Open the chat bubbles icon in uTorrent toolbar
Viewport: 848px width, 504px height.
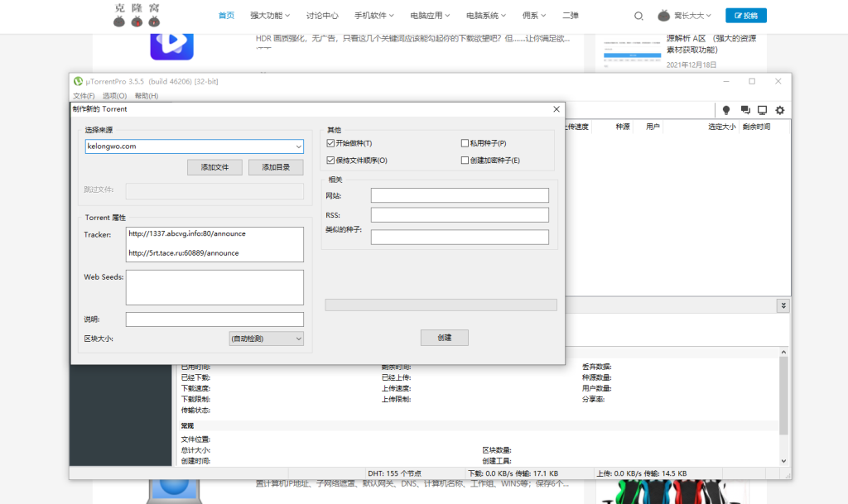tap(745, 110)
